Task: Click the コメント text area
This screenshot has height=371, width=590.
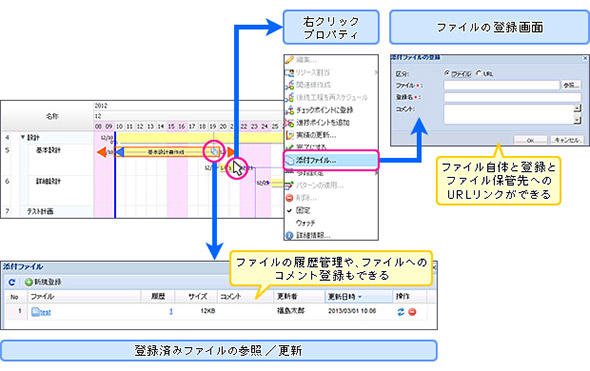Action: click(x=509, y=114)
